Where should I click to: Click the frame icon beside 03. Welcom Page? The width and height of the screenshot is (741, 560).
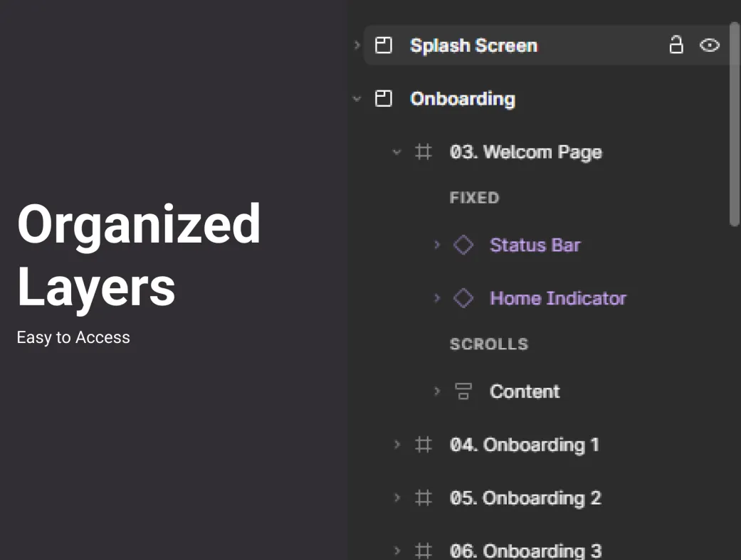tap(424, 152)
